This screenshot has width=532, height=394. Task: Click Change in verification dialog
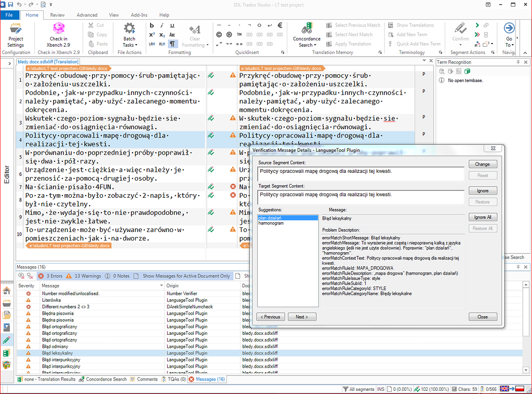483,164
